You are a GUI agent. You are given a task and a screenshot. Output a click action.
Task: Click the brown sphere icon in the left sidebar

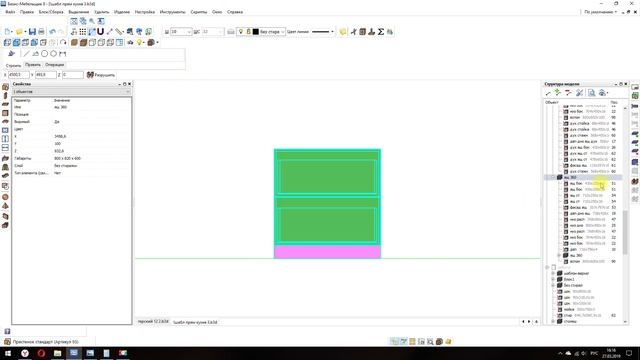click(5, 197)
